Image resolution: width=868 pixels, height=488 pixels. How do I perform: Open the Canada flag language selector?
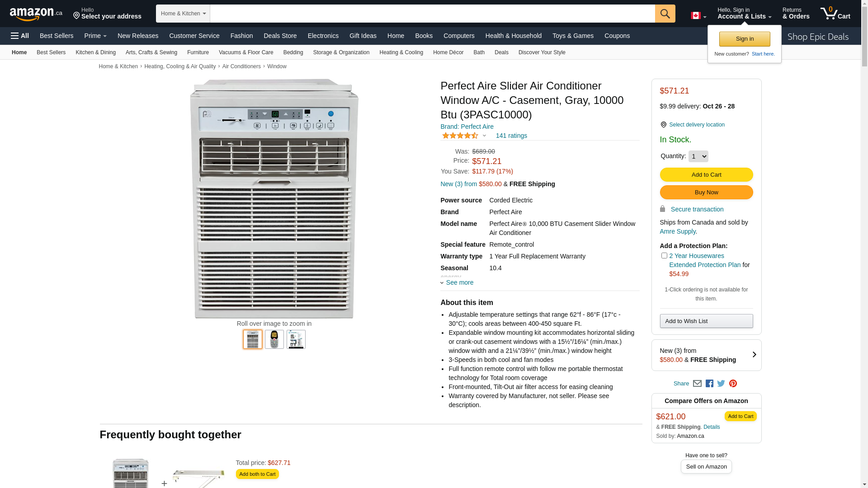tap(698, 16)
